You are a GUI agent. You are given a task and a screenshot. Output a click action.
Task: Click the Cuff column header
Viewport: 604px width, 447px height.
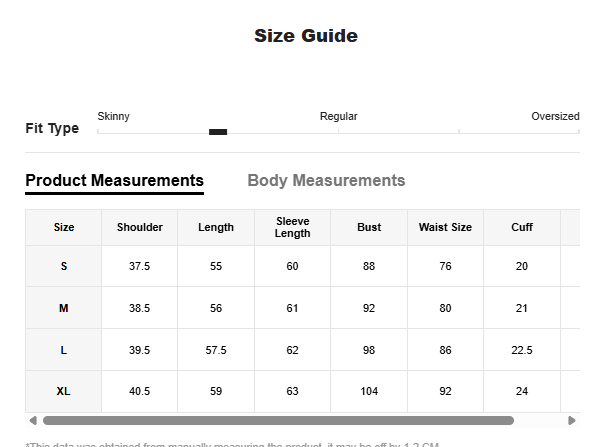coord(522,228)
